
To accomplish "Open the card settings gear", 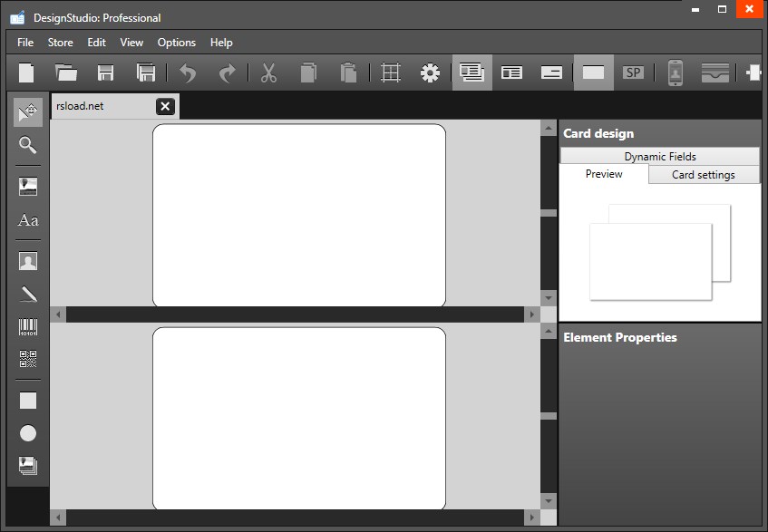I will tap(431, 73).
